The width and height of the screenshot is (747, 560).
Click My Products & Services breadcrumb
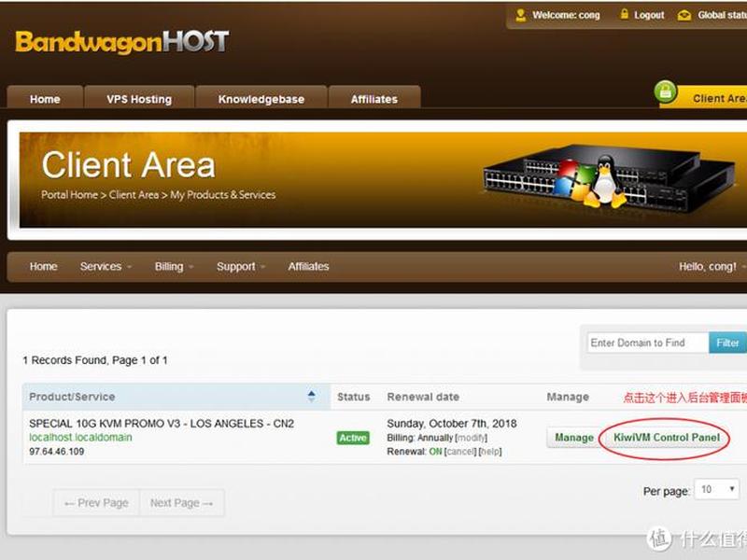coord(223,195)
